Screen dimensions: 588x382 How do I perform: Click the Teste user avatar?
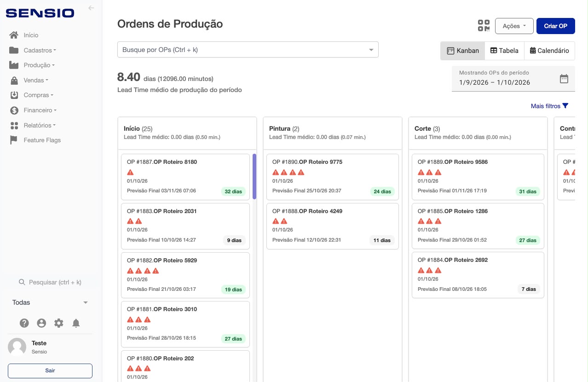point(17,347)
